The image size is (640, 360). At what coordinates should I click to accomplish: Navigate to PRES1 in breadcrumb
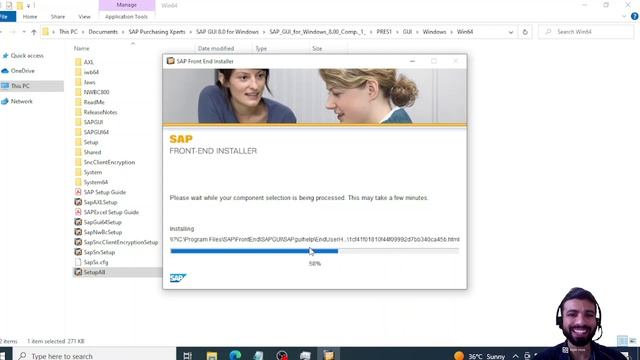384,32
